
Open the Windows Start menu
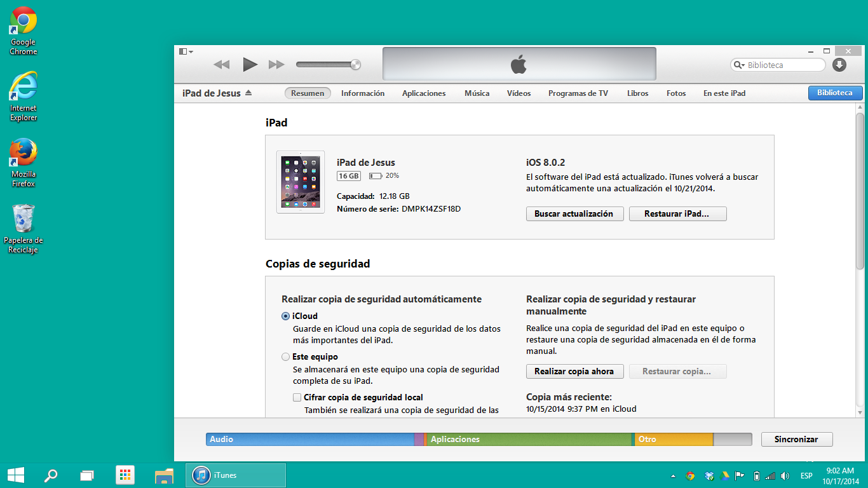coord(15,475)
